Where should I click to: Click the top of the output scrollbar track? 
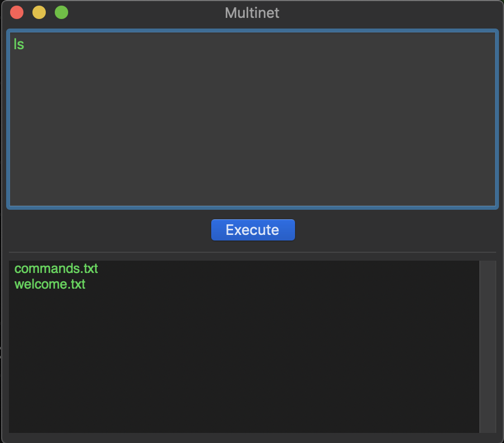click(x=487, y=266)
